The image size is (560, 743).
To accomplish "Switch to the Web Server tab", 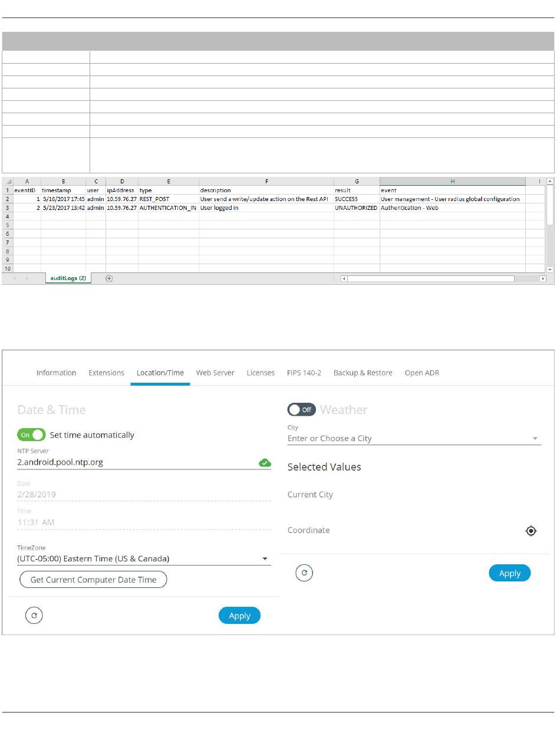I will [215, 373].
